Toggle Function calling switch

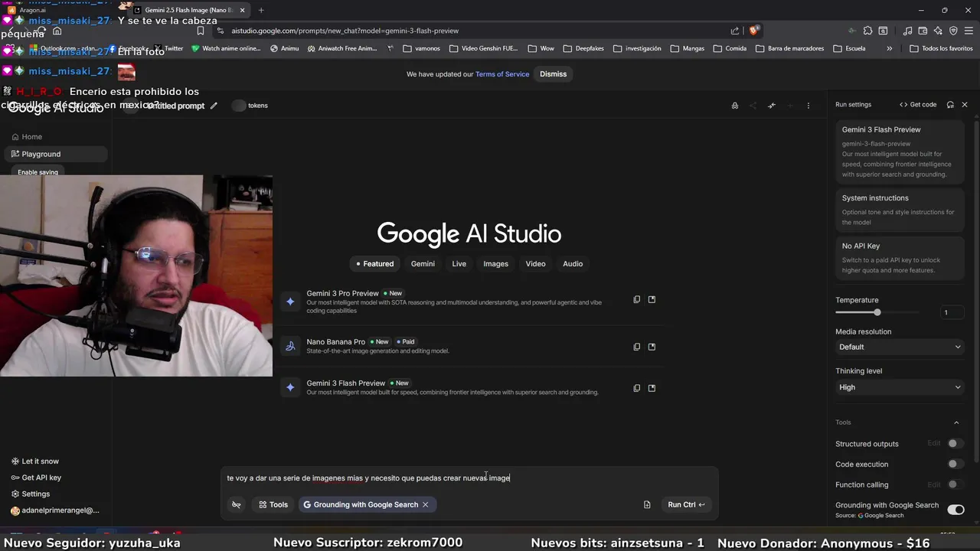(955, 484)
